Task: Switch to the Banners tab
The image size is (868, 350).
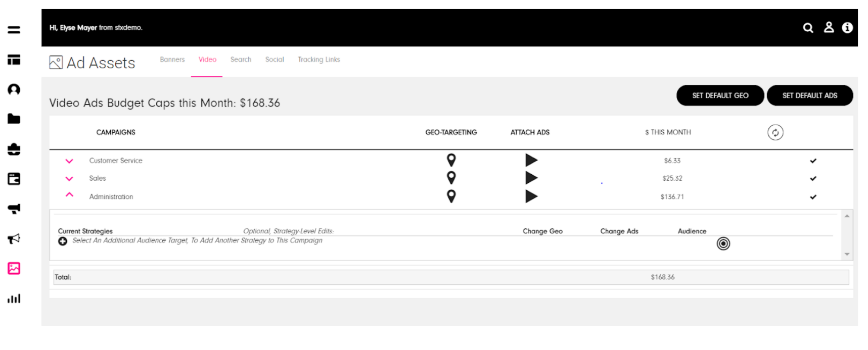Action: (172, 60)
